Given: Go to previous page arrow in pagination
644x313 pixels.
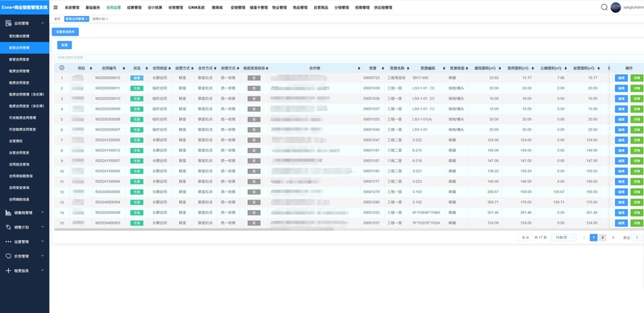Looking at the screenshot, I should [x=584, y=237].
